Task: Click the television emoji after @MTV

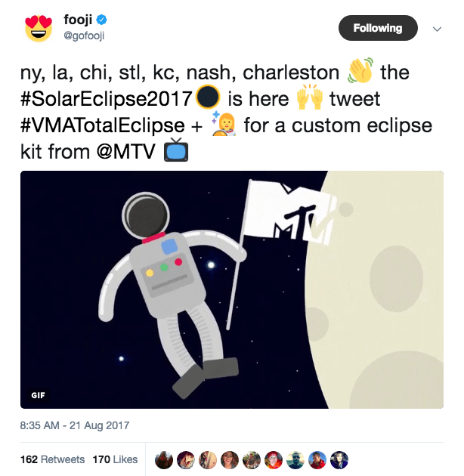Action: click(x=175, y=151)
